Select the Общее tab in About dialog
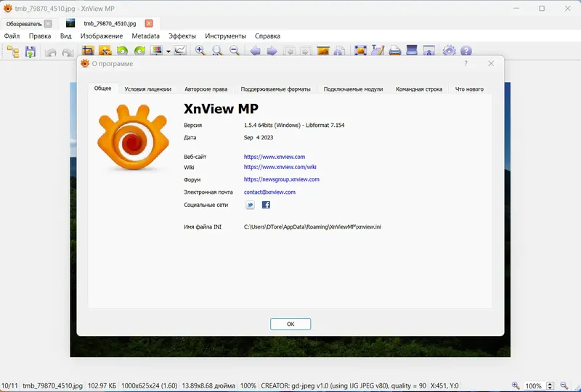581x392 pixels. [x=102, y=89]
